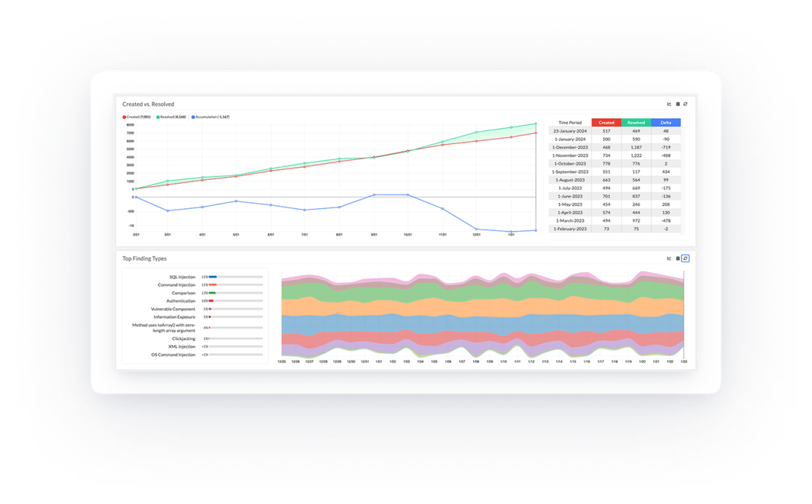
Task: Click the Time Period column header
Action: 570,123
